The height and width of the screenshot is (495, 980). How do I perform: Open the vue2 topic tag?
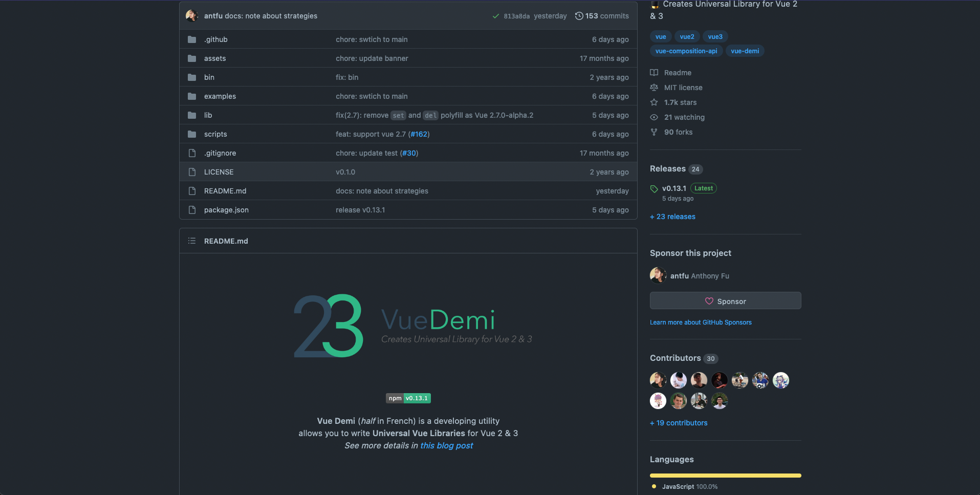tap(687, 37)
